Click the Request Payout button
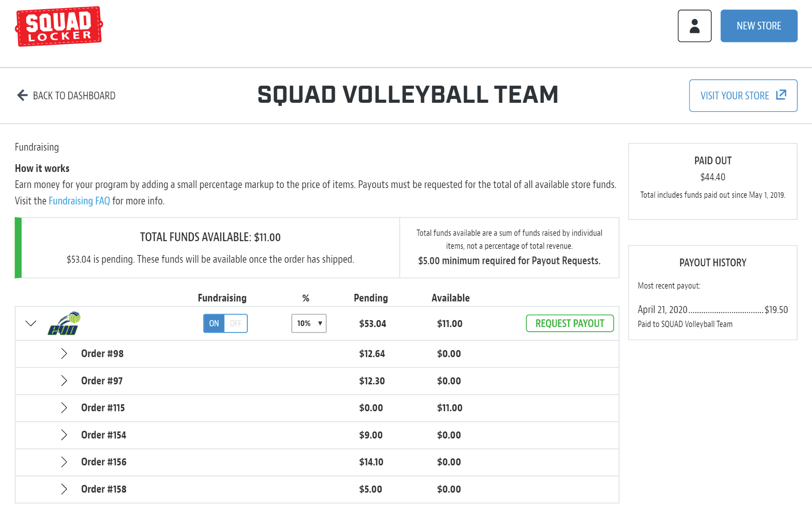 pyautogui.click(x=570, y=323)
